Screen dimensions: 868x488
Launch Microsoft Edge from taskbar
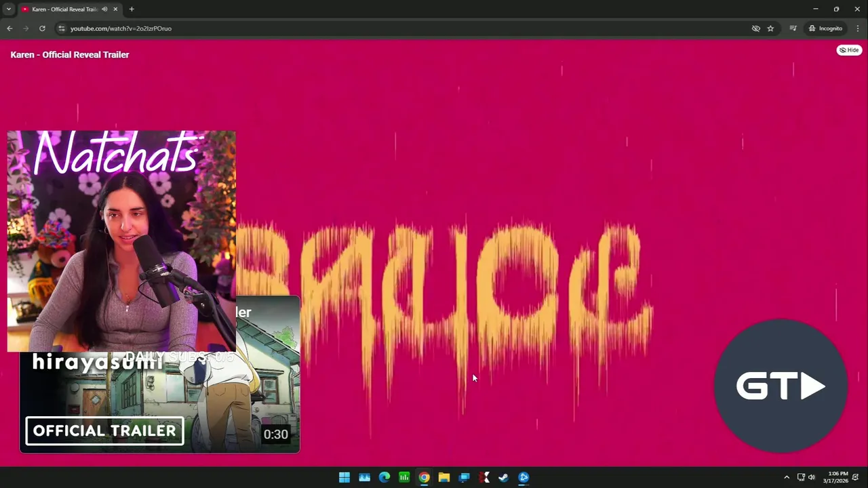pos(384,477)
